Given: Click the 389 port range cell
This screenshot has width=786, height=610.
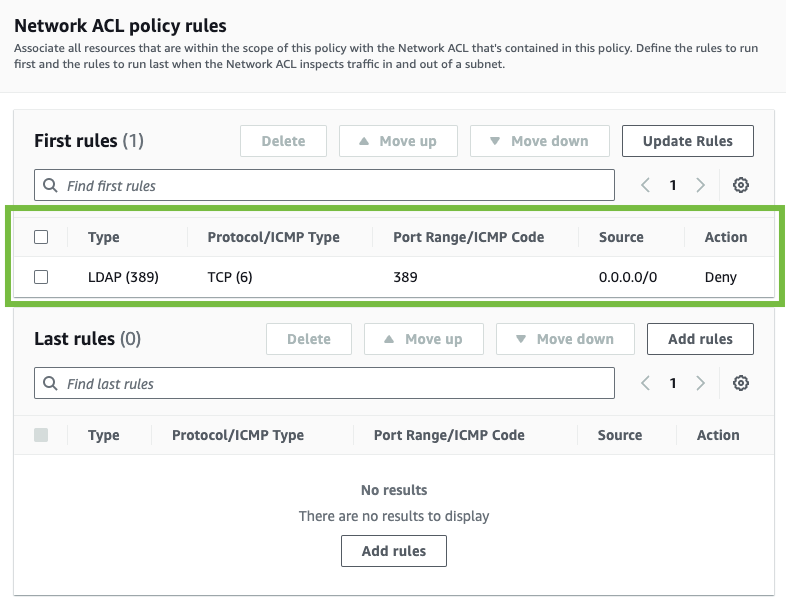Looking at the screenshot, I should [405, 277].
